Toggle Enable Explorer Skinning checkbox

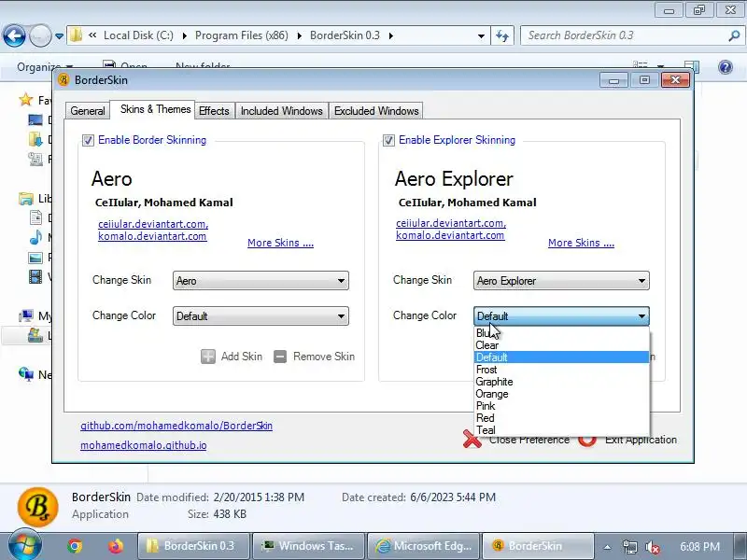tap(388, 141)
